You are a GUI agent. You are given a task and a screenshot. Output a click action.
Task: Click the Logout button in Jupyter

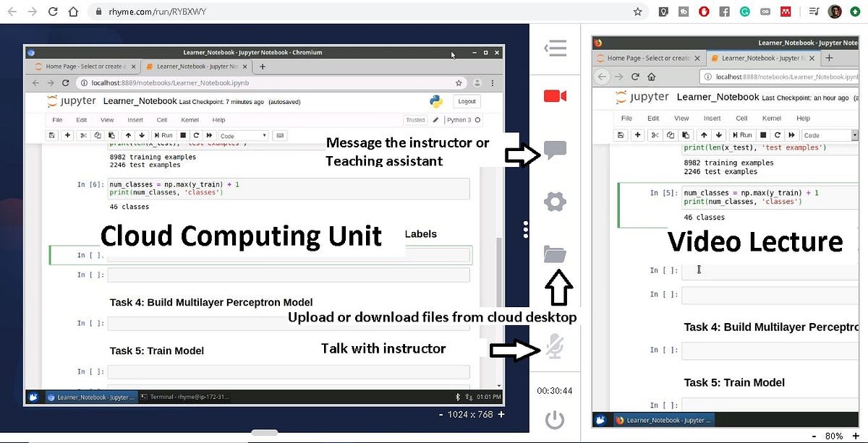point(466,101)
